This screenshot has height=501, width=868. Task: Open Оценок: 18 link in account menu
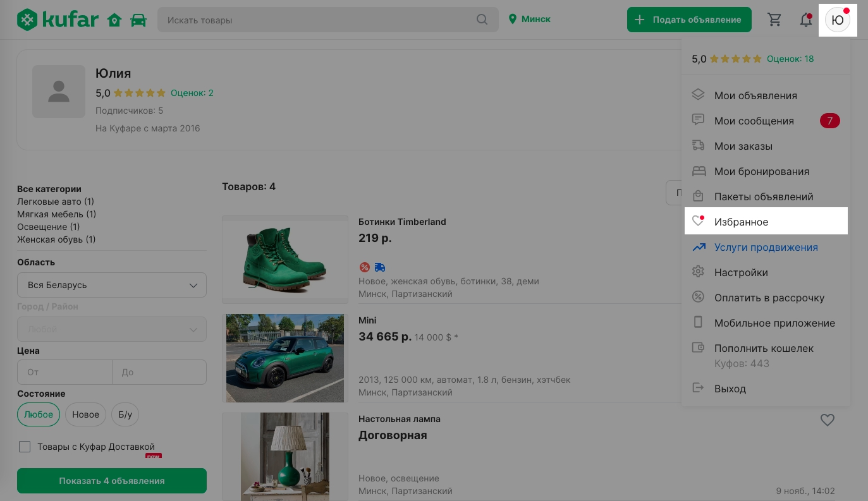click(x=790, y=59)
